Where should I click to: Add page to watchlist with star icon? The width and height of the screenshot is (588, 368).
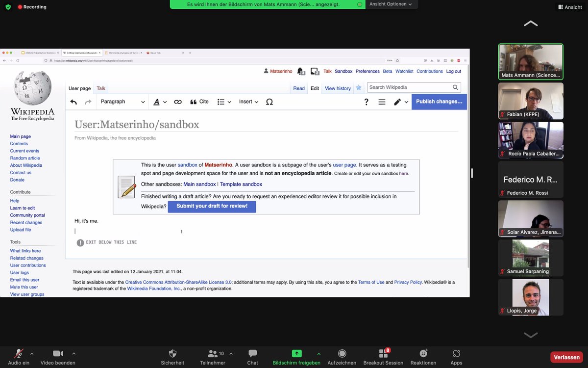click(359, 88)
